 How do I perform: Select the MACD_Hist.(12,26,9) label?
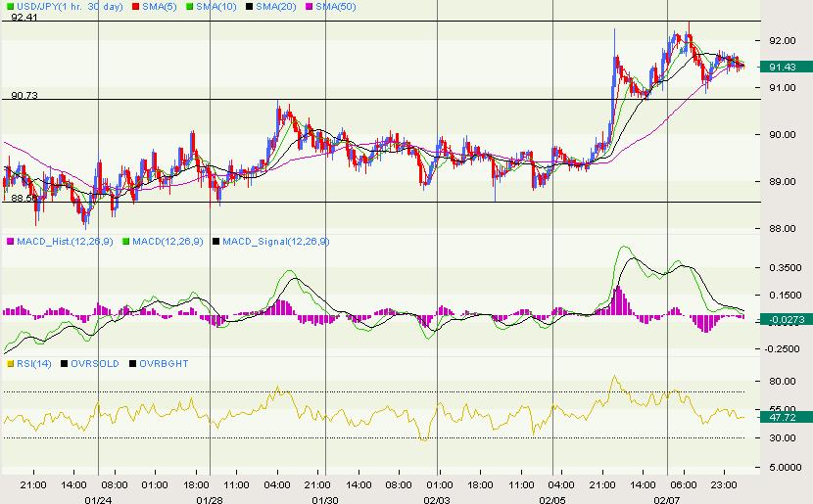65,242
